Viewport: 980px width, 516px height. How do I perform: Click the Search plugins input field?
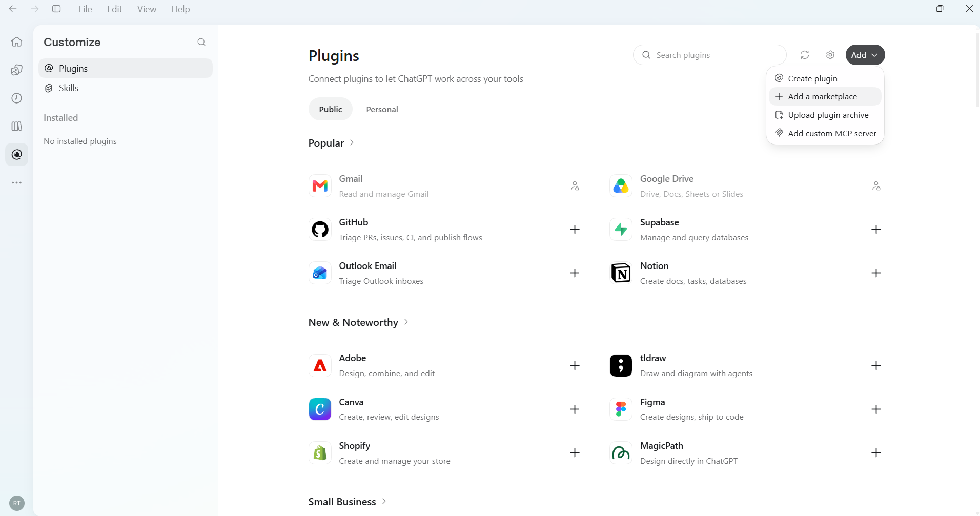[x=710, y=55]
